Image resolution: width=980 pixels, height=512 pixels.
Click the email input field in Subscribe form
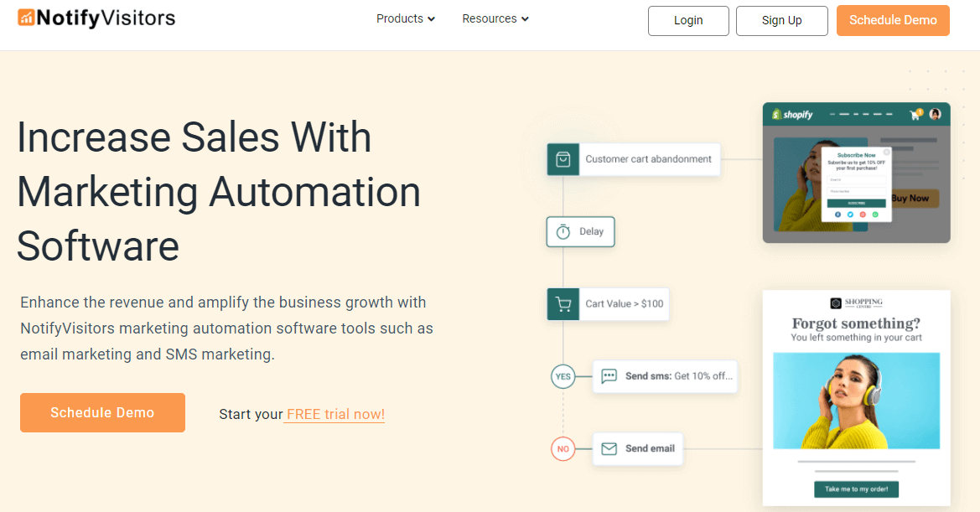(x=857, y=179)
